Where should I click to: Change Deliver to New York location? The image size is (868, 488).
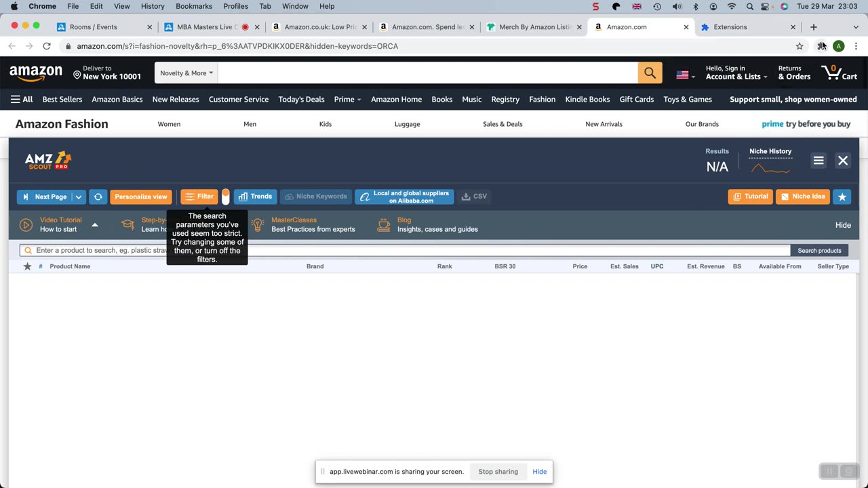pos(107,73)
